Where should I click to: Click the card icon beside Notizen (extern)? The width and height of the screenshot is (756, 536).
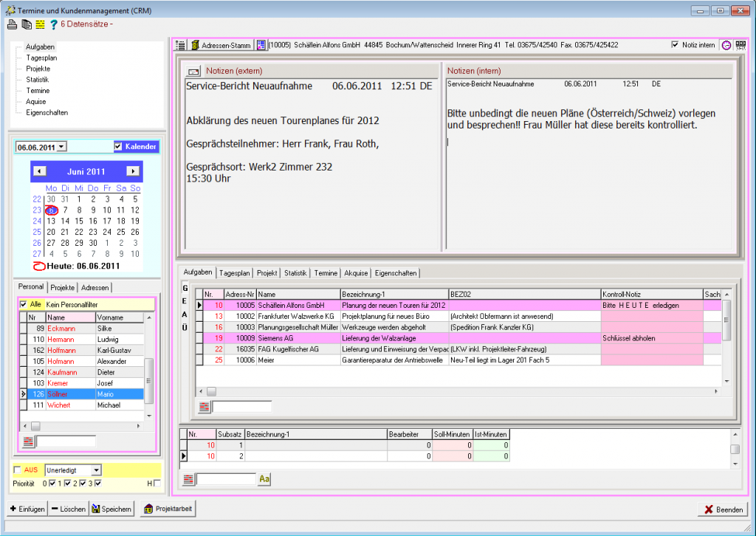[193, 72]
